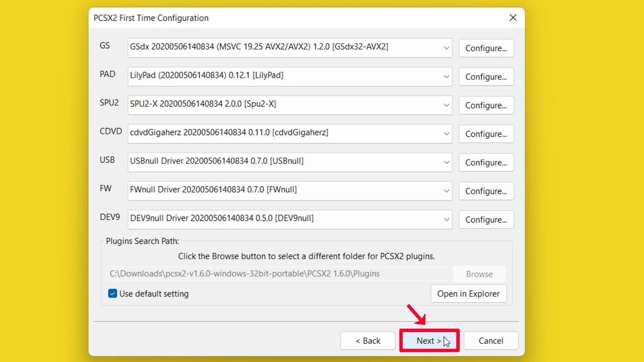The height and width of the screenshot is (362, 644).
Task: Click the "USB" row label
Action: [x=107, y=160]
